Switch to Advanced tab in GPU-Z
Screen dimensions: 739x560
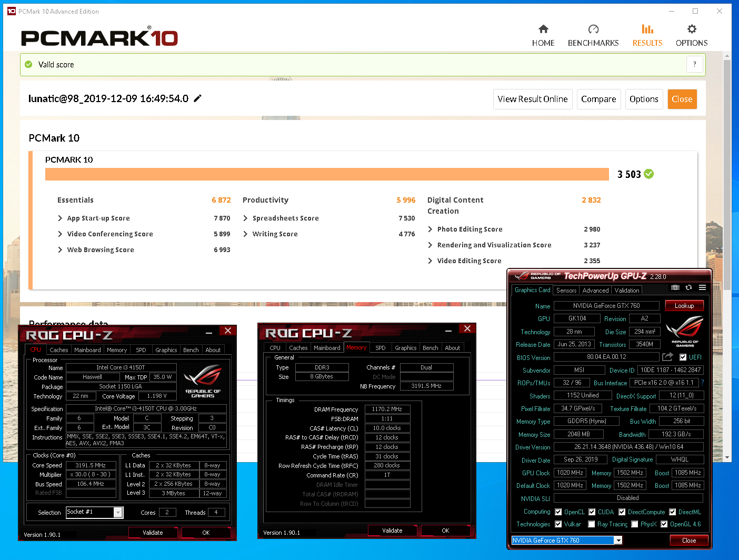tap(596, 290)
